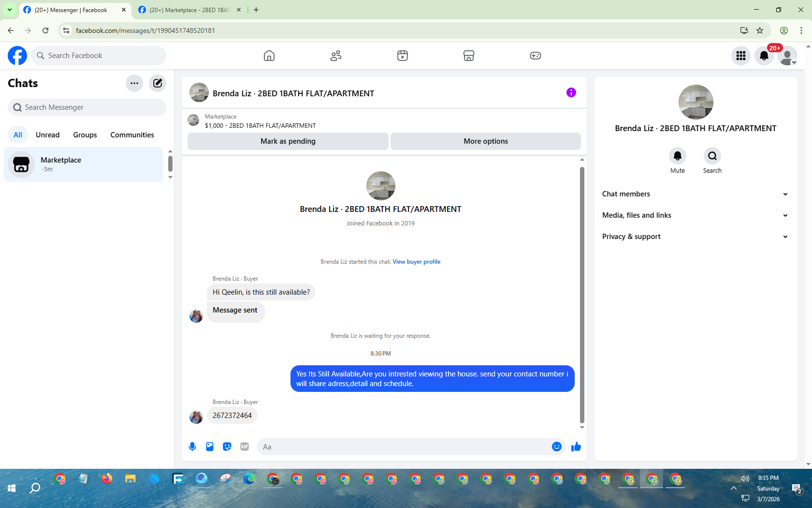
Task: Open the $1,000 - 2BED 1BATH listing title
Action: pyautogui.click(x=261, y=126)
